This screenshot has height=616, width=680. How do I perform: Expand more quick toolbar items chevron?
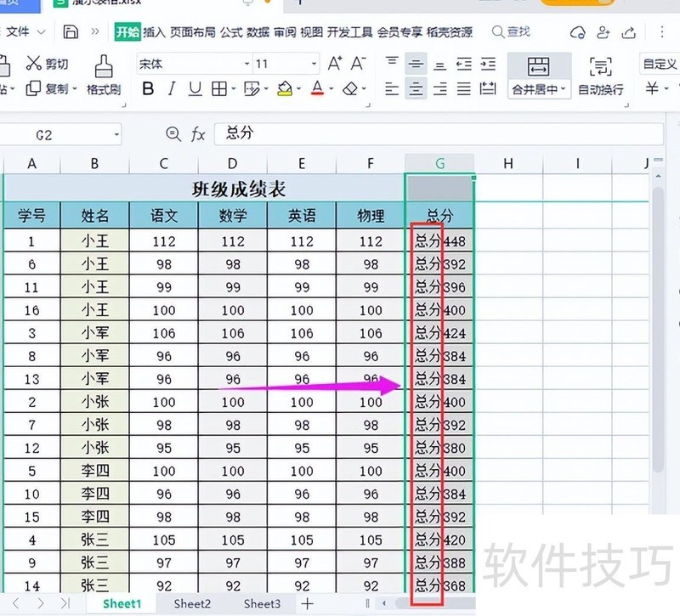95,31
